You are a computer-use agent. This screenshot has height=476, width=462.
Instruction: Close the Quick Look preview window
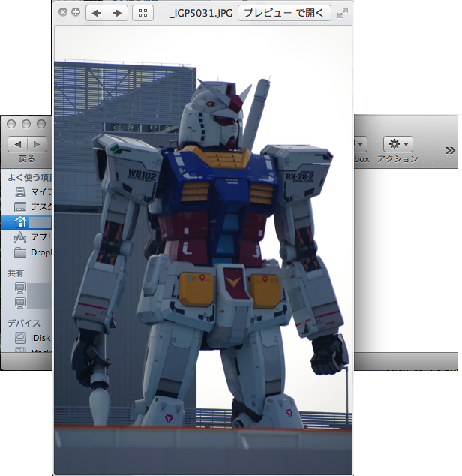(63, 13)
